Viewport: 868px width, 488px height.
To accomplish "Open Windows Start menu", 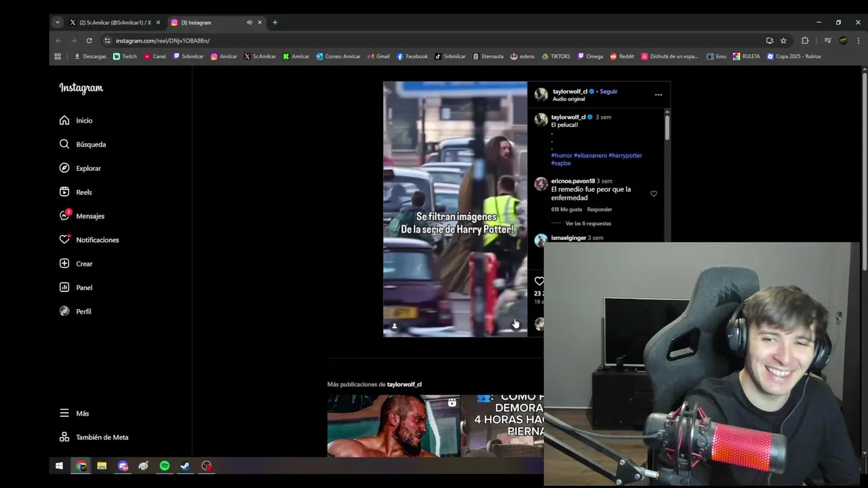I will pyautogui.click(x=59, y=466).
